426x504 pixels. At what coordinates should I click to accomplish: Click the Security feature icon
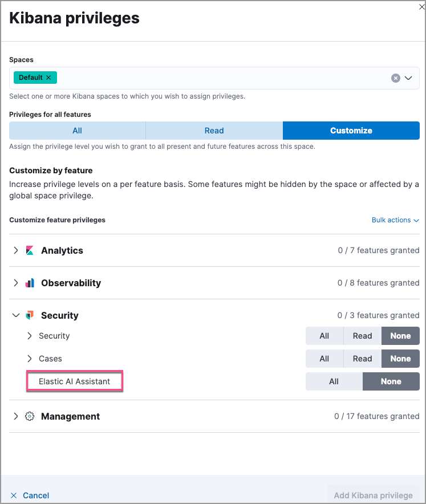30,315
